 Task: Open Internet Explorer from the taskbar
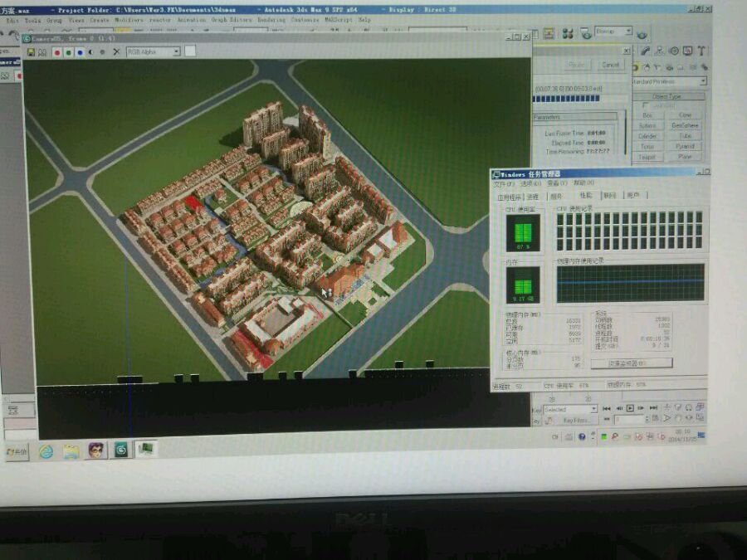tap(46, 451)
